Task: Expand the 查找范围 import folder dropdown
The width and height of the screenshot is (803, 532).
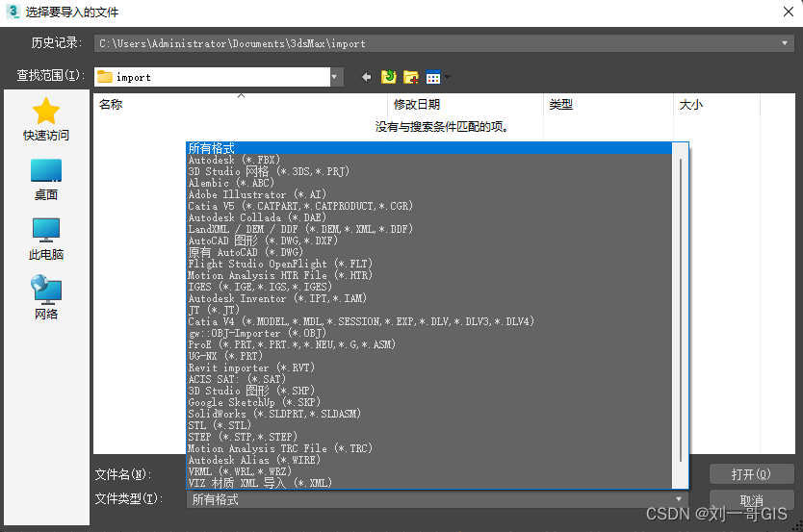Action: point(334,77)
